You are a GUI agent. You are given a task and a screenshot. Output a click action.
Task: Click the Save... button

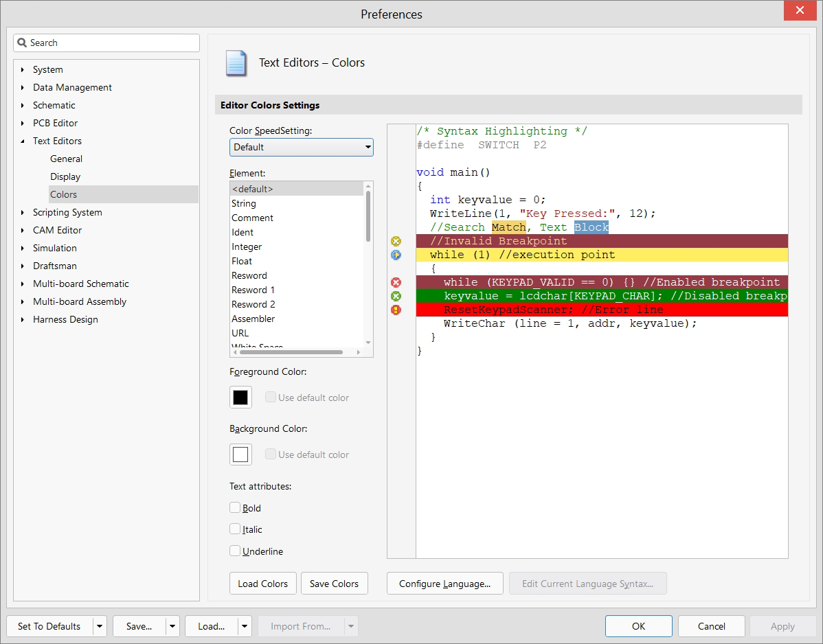click(139, 626)
